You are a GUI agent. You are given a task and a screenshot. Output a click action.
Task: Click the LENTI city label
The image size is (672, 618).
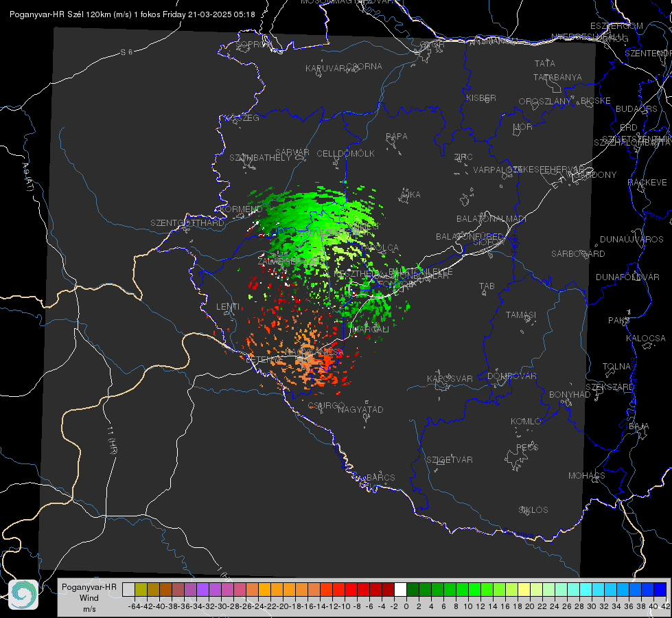click(228, 307)
